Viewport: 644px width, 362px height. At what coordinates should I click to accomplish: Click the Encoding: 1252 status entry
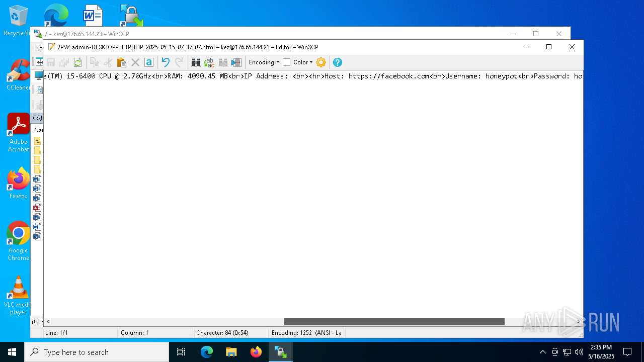(306, 332)
